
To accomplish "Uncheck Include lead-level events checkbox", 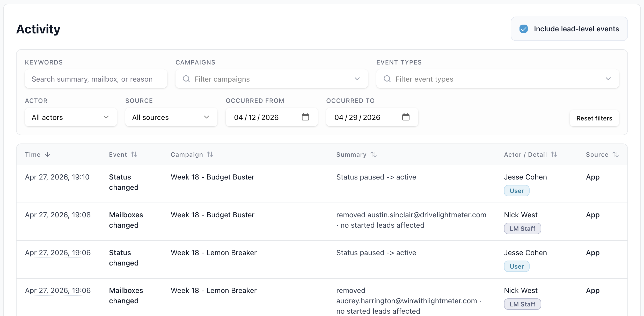I will click(523, 29).
